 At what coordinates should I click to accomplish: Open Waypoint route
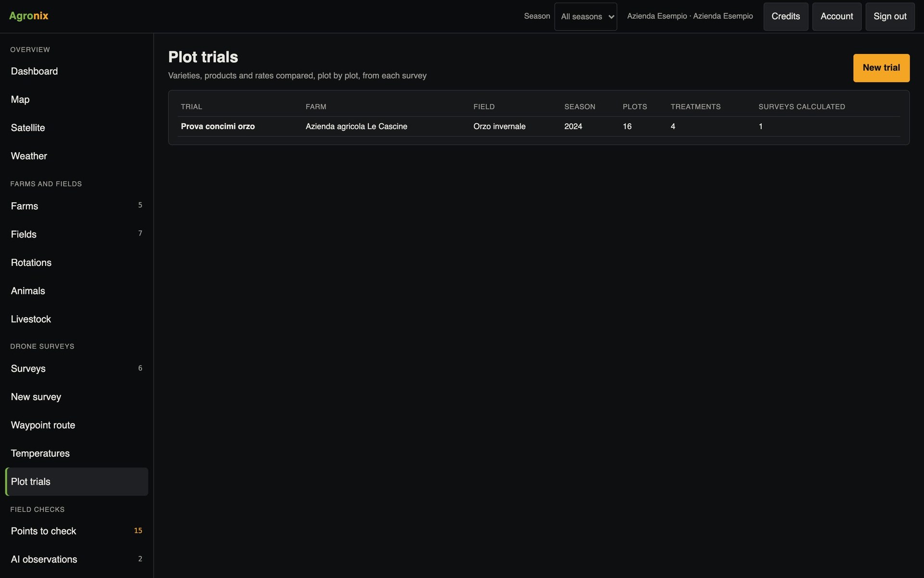tap(77, 425)
